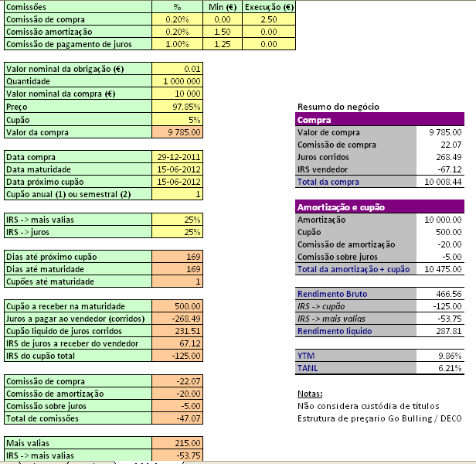Select the YTM value 9.86%

(440, 356)
